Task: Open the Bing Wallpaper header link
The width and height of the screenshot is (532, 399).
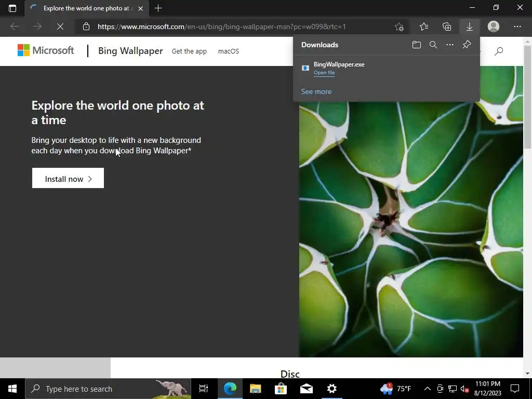Action: click(130, 51)
